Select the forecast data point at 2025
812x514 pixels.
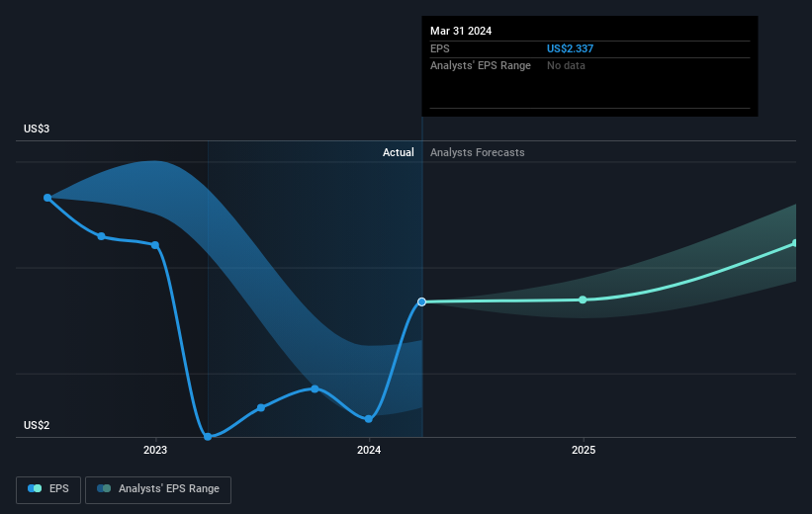coord(583,300)
